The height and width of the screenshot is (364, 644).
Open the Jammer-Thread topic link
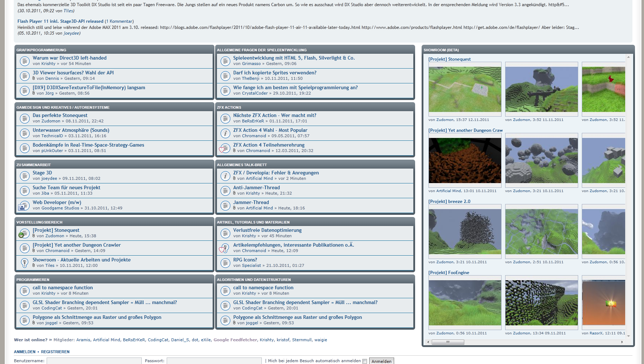(251, 203)
